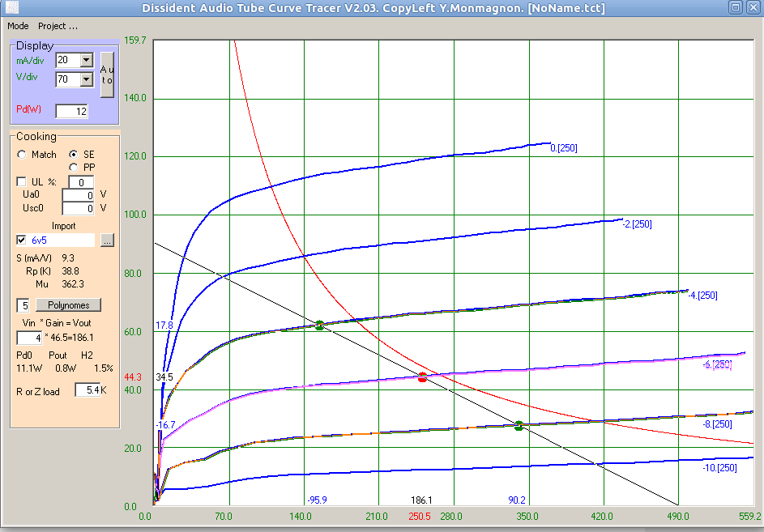Open the Mode menu
The width and height of the screenshot is (764, 532).
tap(18, 26)
